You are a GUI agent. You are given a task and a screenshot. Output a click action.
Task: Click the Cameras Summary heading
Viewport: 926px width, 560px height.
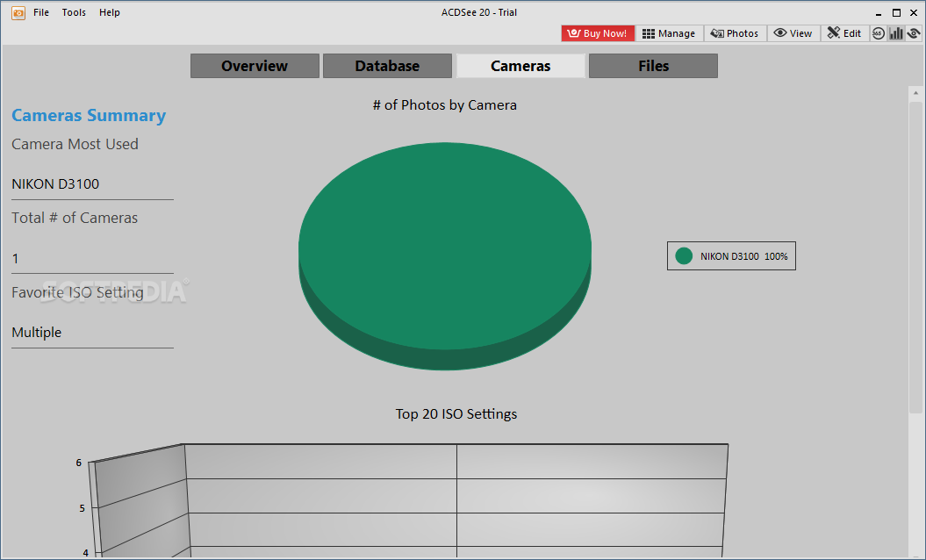click(89, 115)
